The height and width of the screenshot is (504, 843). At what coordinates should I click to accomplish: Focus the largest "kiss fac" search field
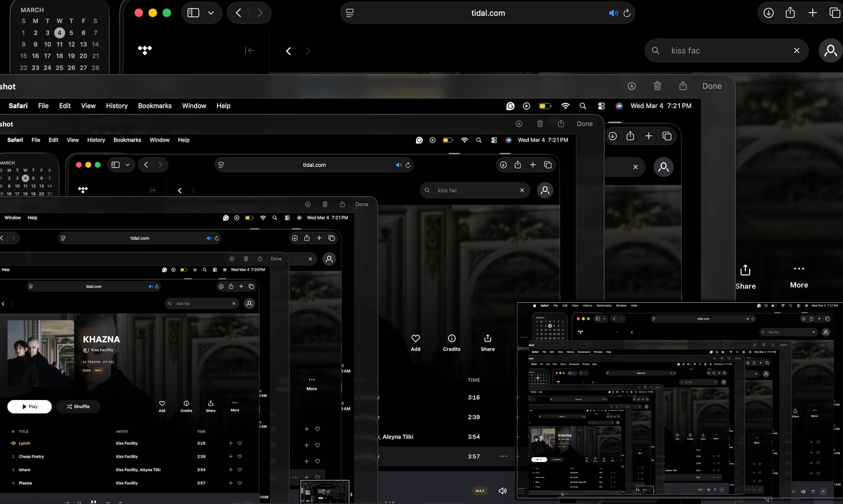[x=726, y=50]
